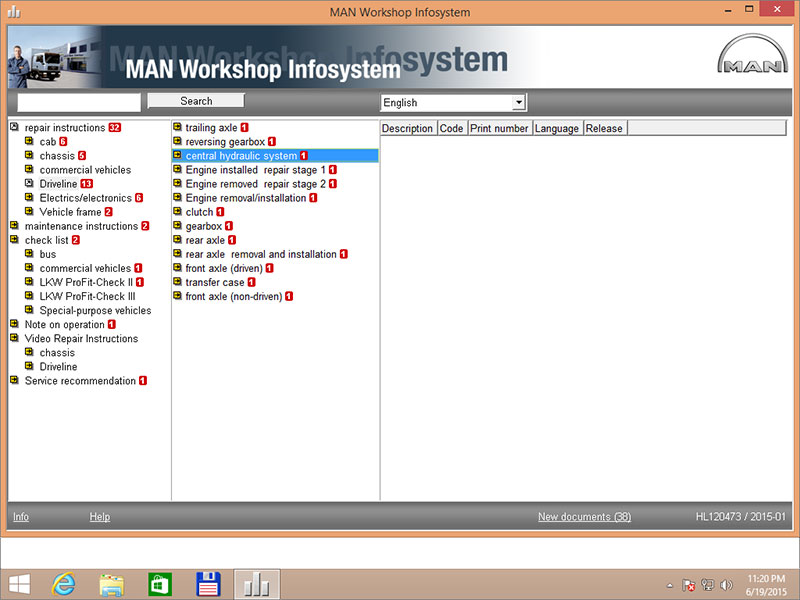Click the Search button

(196, 101)
